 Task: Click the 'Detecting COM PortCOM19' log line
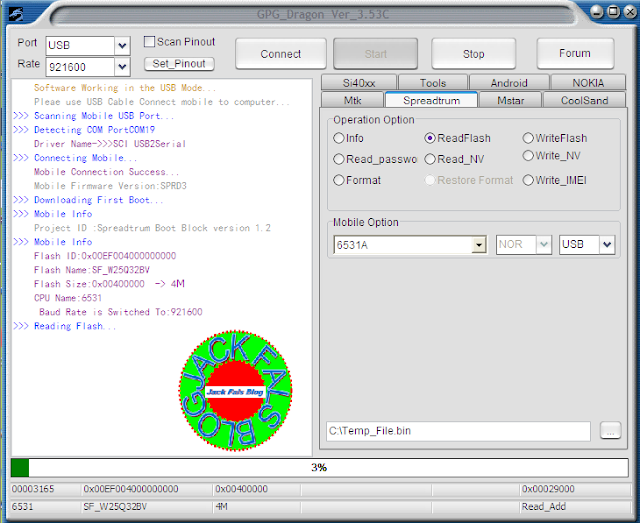coord(94,130)
